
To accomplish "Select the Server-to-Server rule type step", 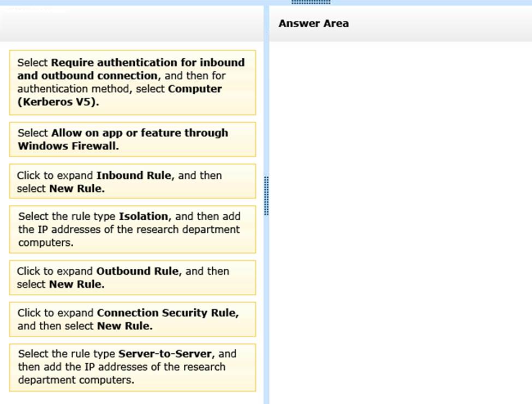I will click(x=132, y=367).
